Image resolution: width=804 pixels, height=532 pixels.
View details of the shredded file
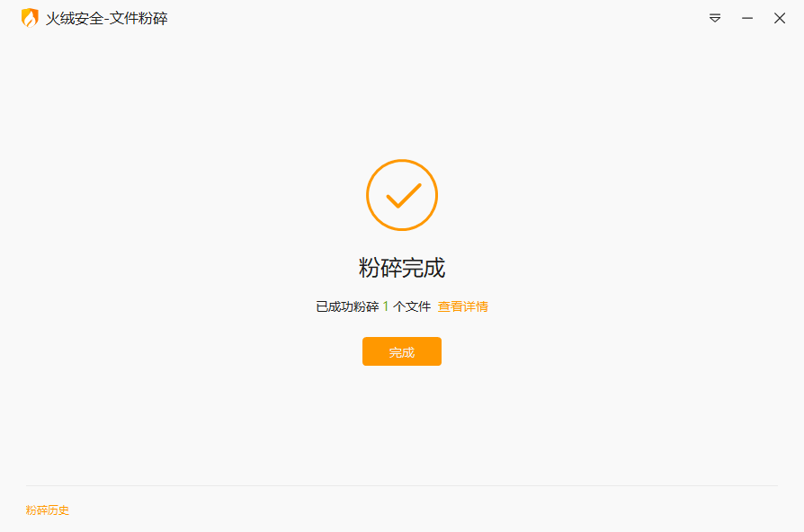tap(462, 306)
